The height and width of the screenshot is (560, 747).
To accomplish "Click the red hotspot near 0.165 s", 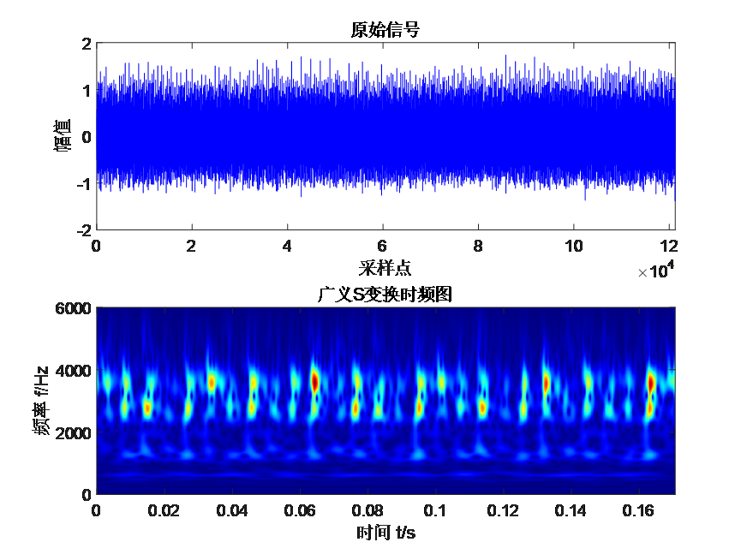I will pos(652,384).
